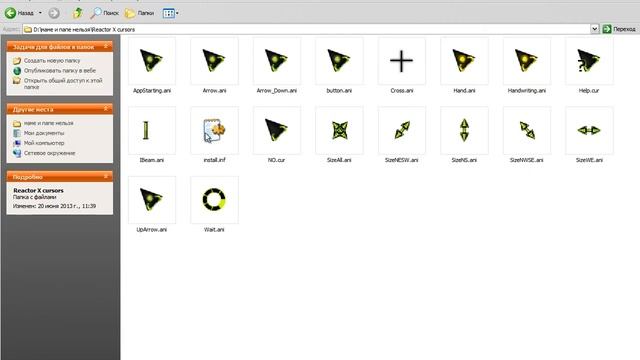
Task: Click the Help.cur file name label
Action: (589, 91)
